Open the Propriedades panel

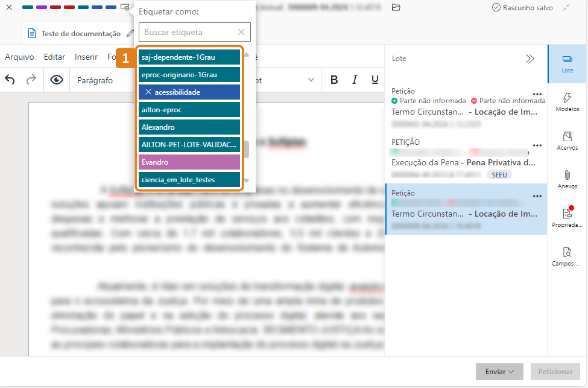(x=567, y=218)
